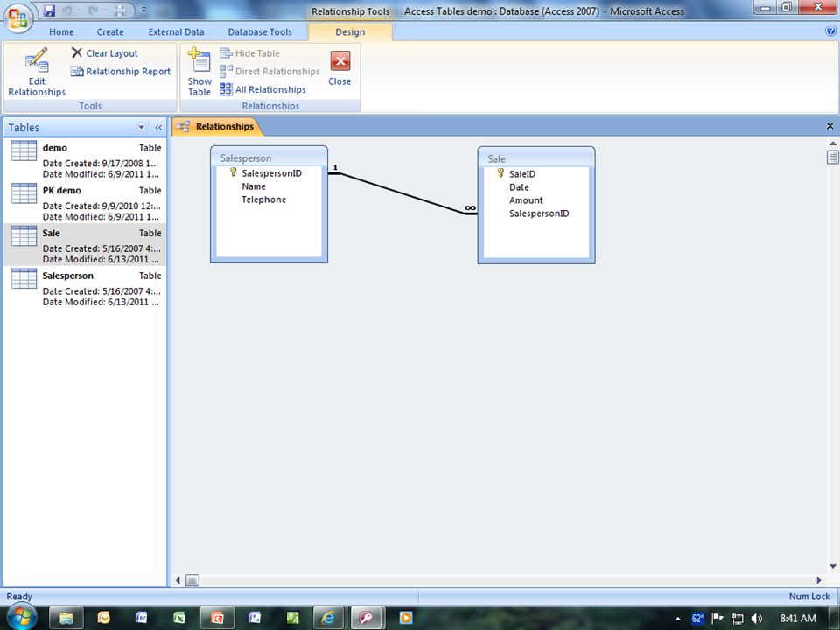Select the Telephone field

pos(263,199)
